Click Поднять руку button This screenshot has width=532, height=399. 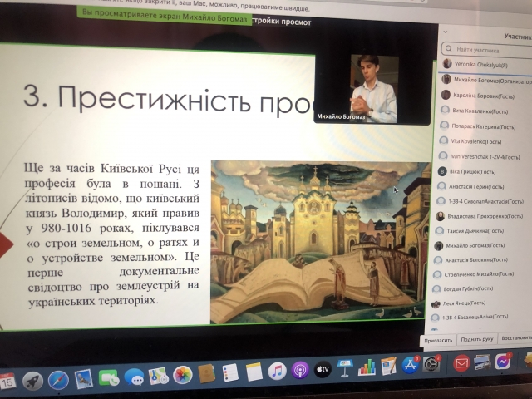pyautogui.click(x=476, y=339)
